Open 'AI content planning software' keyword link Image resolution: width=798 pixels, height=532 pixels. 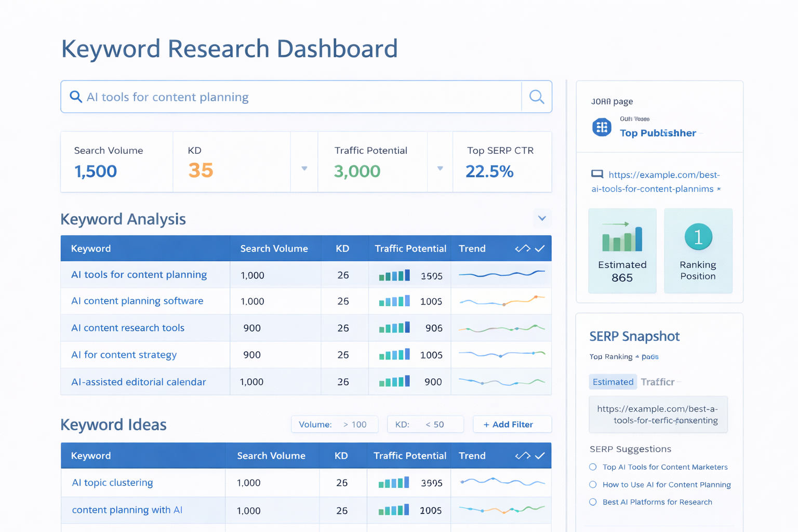(x=137, y=301)
